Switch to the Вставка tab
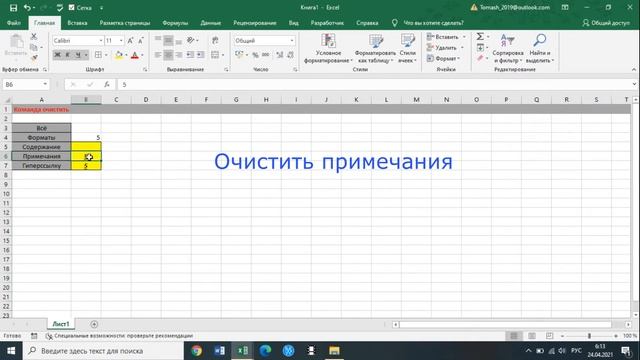640x360 pixels. (x=77, y=23)
